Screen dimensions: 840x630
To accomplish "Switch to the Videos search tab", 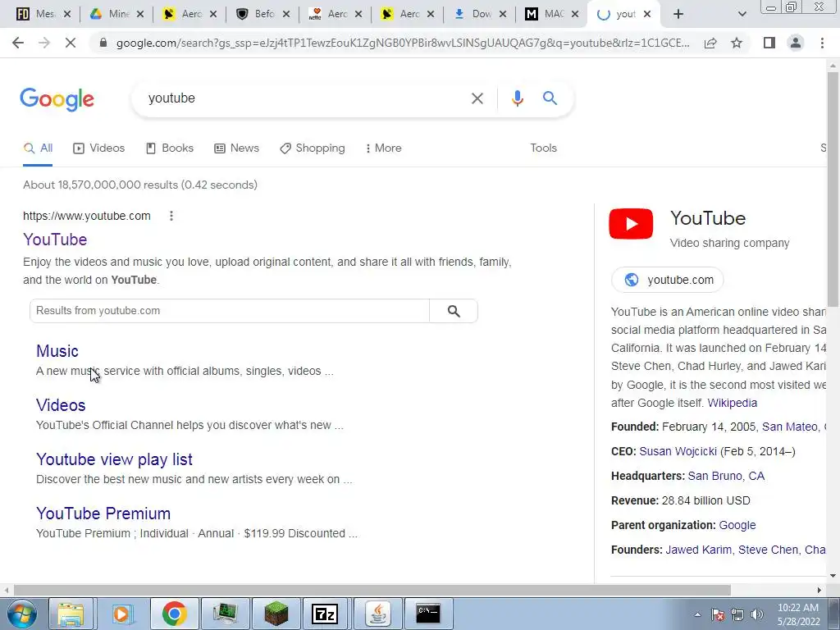I will (99, 148).
